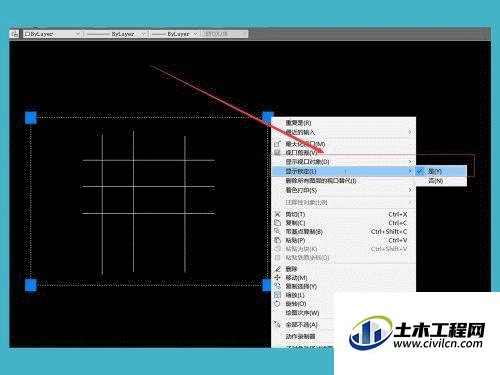Click the rotate icon beside 旋转(O)
500x375 pixels.
277,304
